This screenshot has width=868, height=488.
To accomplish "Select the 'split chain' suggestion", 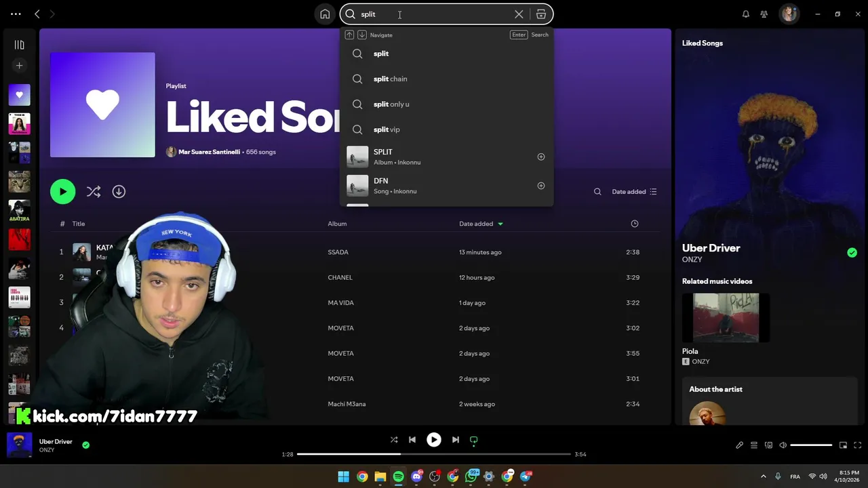I will pos(446,79).
